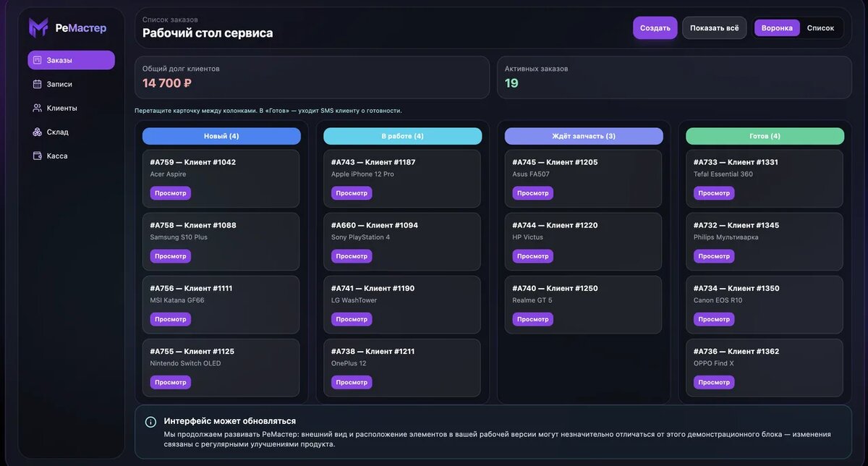Select card title #A743 — Клиент #1187
Viewport: 868px width, 466px height.
pyautogui.click(x=373, y=162)
